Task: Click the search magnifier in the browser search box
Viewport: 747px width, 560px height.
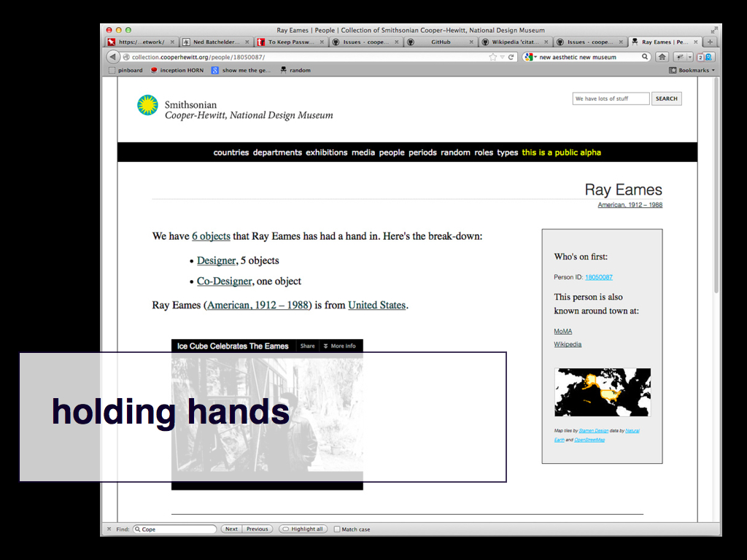Action: click(x=645, y=57)
